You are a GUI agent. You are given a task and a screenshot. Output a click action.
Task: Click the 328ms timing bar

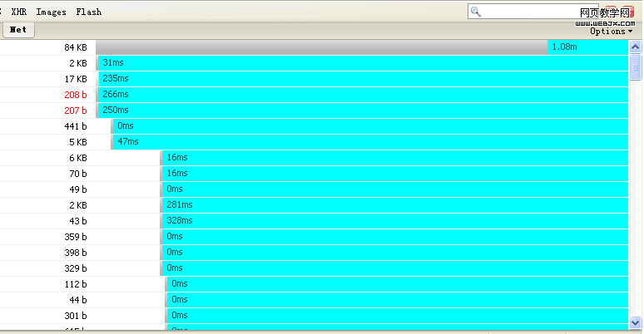click(x=394, y=221)
